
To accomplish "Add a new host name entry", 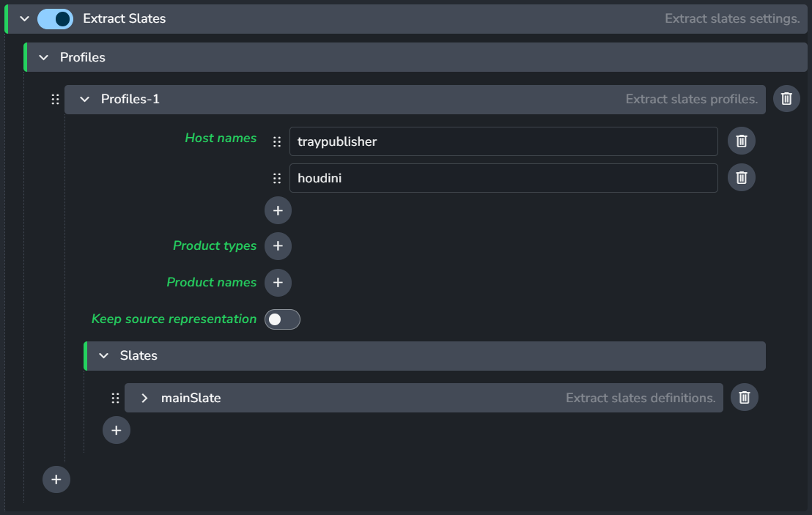I will click(x=278, y=211).
